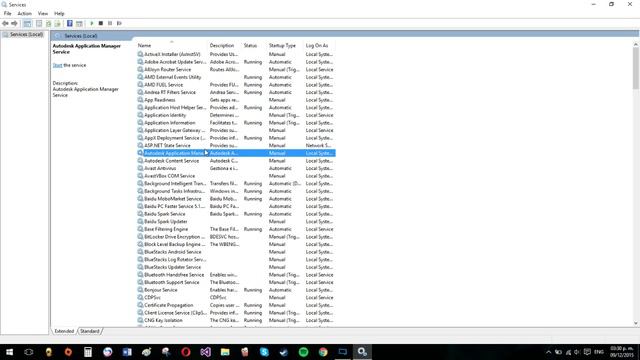640x360 pixels.
Task: Open the View menu
Action: 43,13
